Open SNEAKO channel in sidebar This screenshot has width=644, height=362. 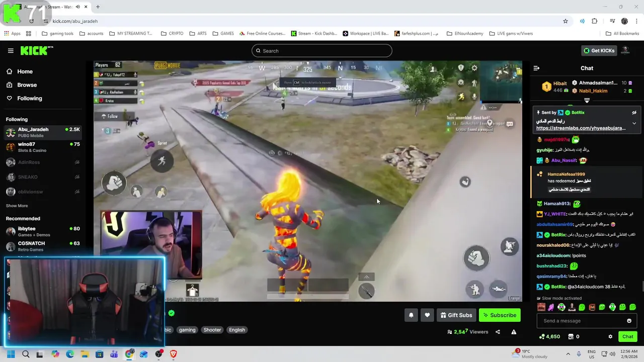43,177
